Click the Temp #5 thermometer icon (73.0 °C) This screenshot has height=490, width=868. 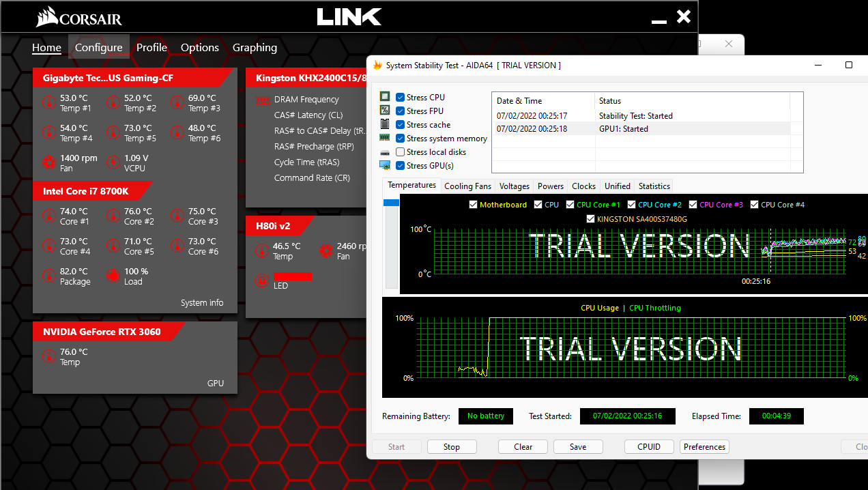(x=113, y=132)
